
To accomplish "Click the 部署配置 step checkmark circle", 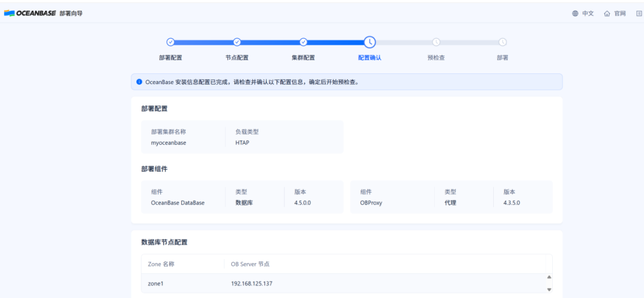I will (171, 42).
